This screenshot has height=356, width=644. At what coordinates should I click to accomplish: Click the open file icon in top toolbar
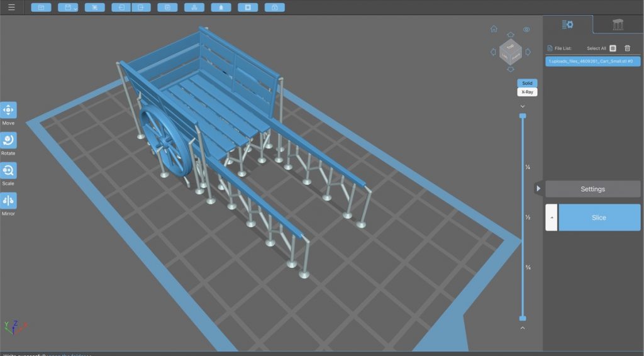[41, 8]
